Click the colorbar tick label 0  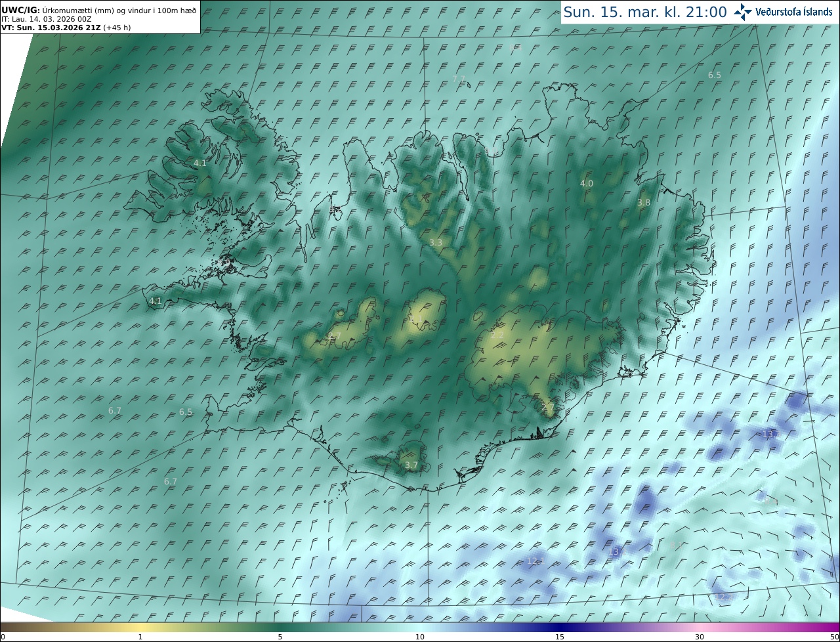pos(3,637)
